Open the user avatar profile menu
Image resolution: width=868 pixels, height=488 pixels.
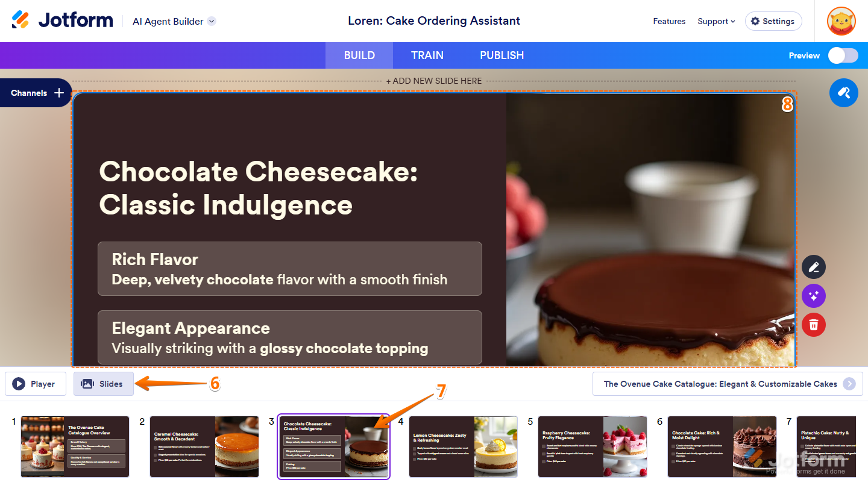tap(841, 21)
